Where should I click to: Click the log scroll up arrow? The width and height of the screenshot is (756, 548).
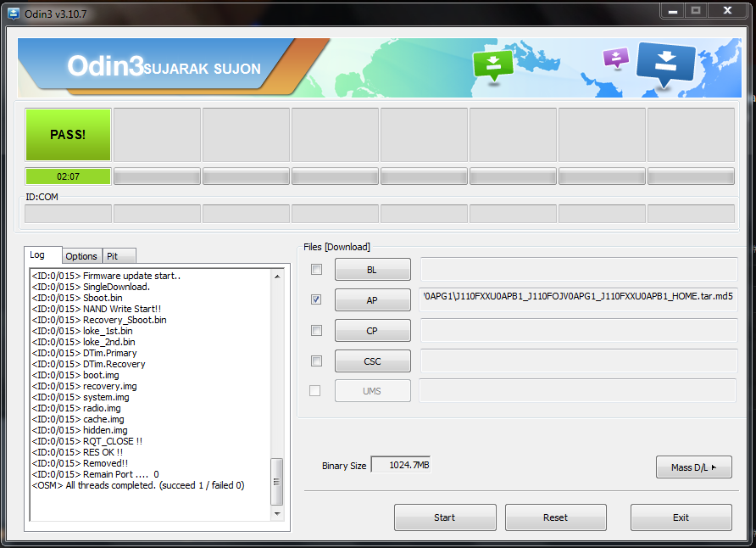pos(276,276)
